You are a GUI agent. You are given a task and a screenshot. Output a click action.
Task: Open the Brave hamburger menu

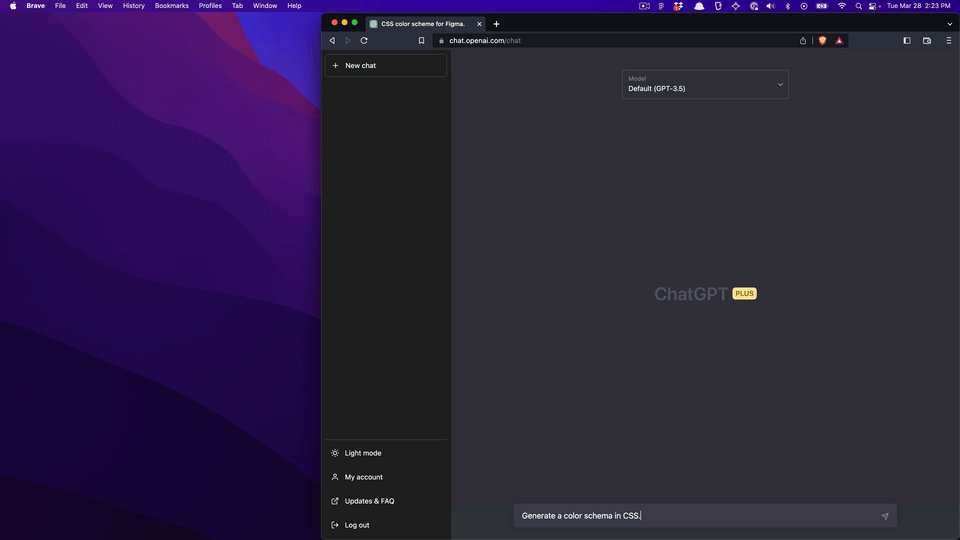pyautogui.click(x=948, y=40)
